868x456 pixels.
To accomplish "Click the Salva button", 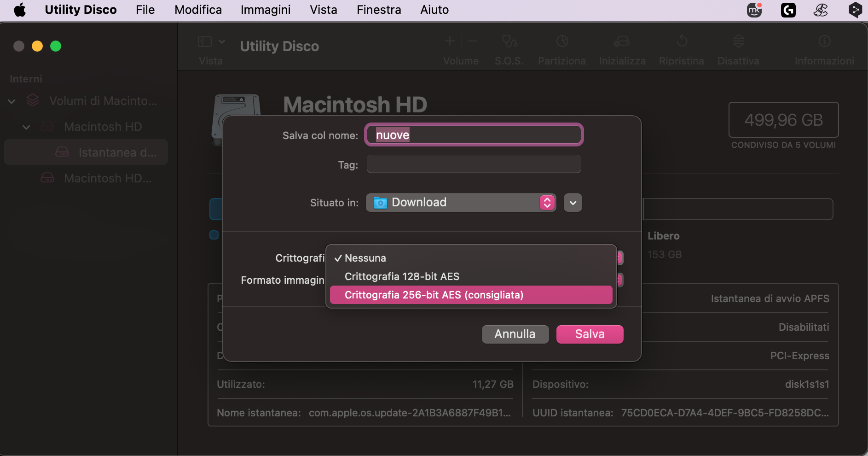I will (590, 334).
